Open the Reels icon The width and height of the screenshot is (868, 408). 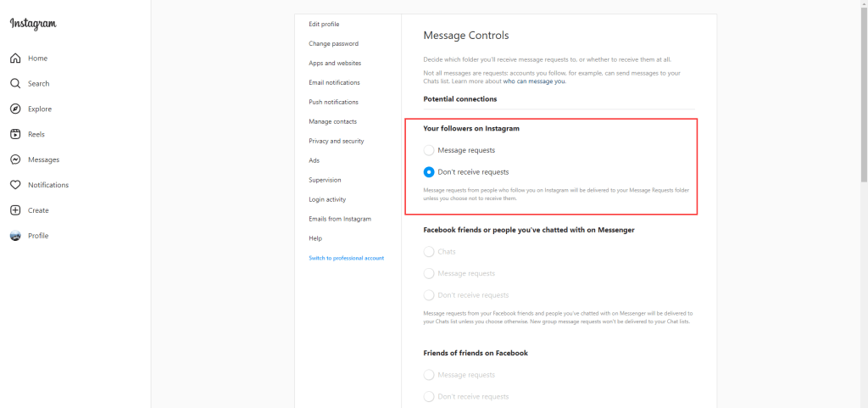(15, 134)
